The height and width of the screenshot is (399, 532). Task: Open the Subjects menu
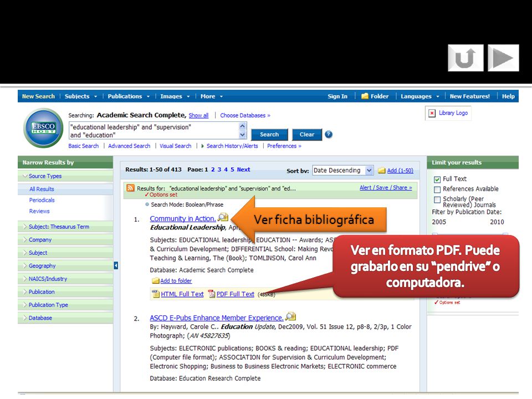(81, 96)
